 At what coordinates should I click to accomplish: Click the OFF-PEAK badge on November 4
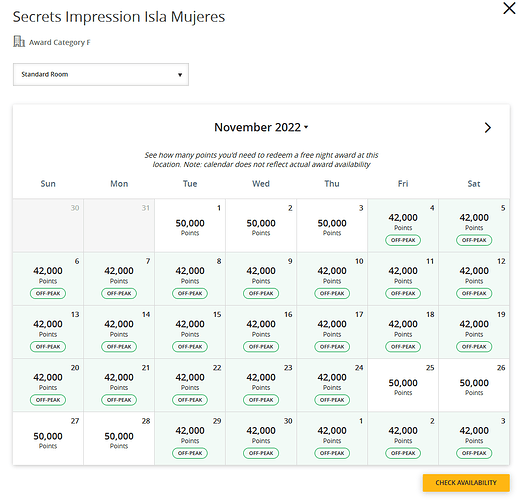pyautogui.click(x=403, y=240)
